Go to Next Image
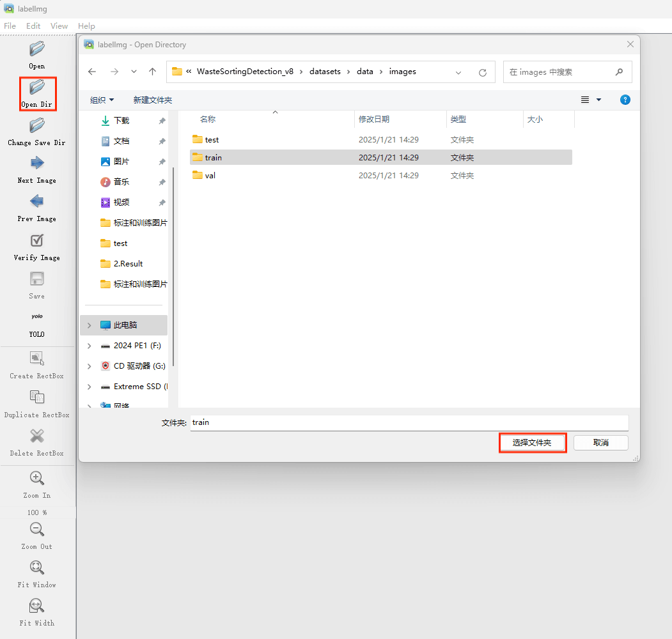The width and height of the screenshot is (672, 639). pyautogui.click(x=37, y=163)
